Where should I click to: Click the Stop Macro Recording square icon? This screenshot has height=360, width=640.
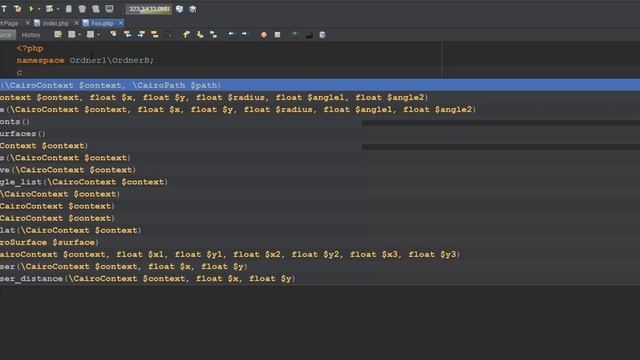click(x=278, y=35)
